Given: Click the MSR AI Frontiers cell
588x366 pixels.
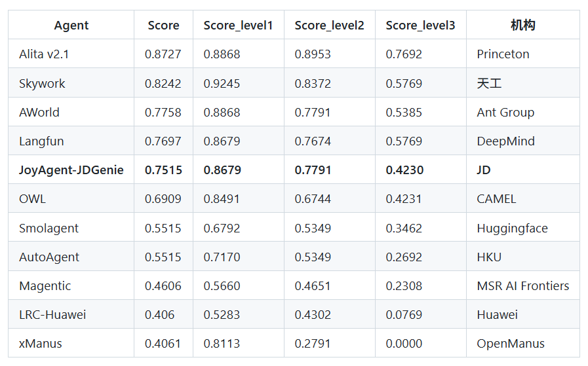Looking at the screenshot, I should (522, 285).
